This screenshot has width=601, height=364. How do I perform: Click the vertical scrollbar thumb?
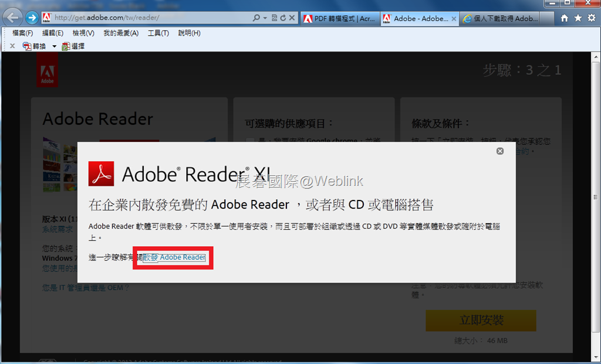[x=596, y=197]
